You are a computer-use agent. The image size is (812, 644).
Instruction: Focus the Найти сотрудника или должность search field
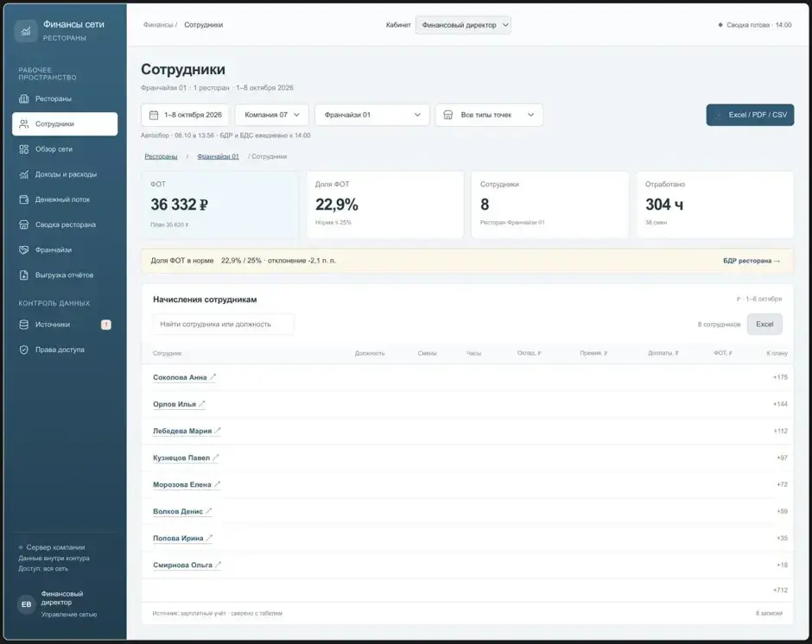click(x=223, y=324)
